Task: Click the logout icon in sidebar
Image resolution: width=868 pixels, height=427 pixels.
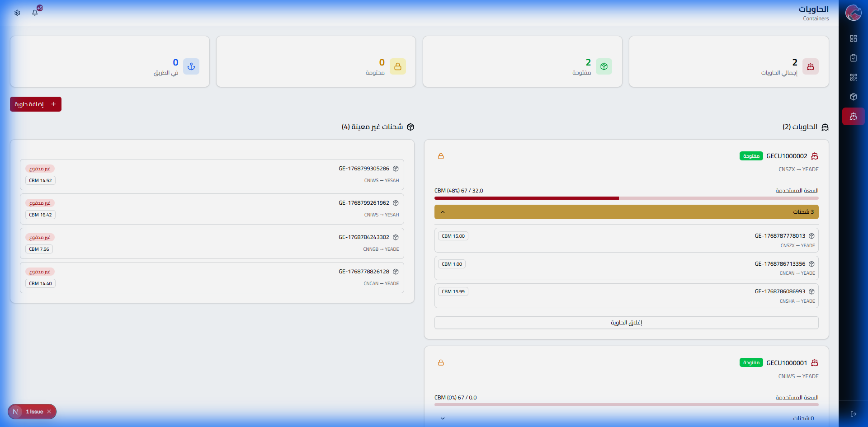Action: pos(853,414)
